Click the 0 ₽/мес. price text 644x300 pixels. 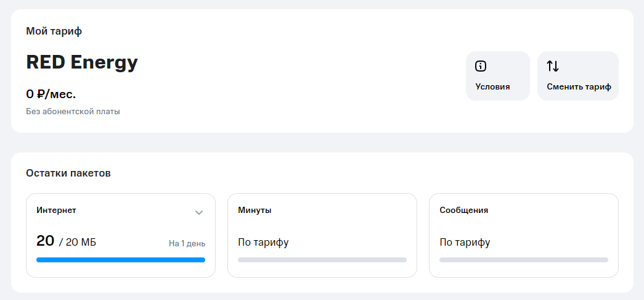pyautogui.click(x=51, y=94)
